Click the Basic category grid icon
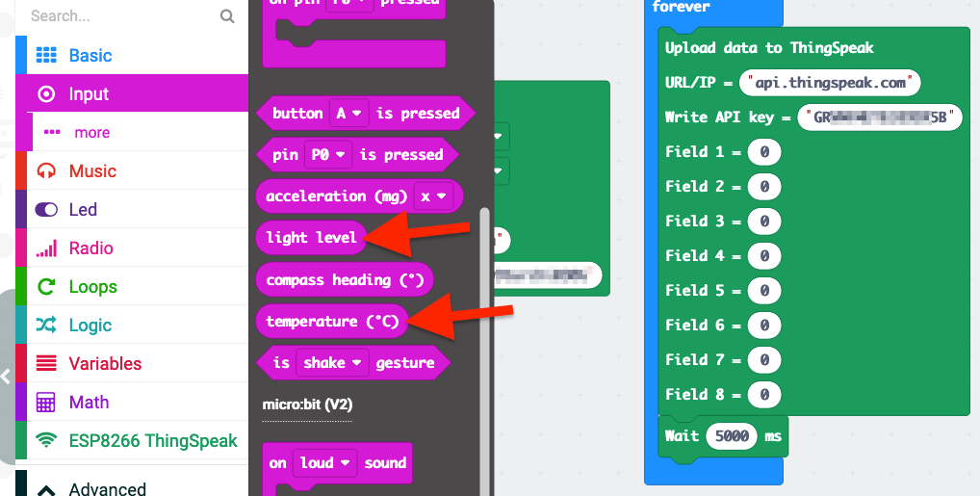The height and width of the screenshot is (496, 980). point(46,56)
